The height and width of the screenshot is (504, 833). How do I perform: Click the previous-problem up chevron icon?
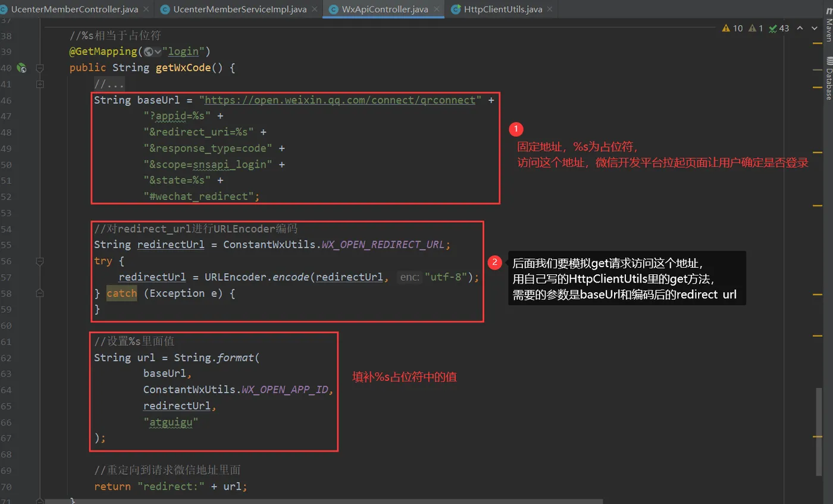click(800, 28)
